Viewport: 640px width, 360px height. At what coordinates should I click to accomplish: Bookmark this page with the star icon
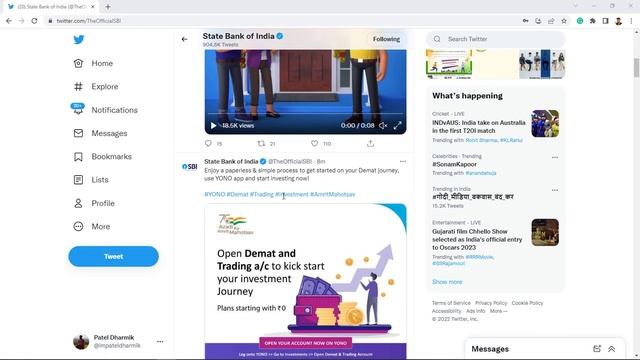(x=564, y=21)
